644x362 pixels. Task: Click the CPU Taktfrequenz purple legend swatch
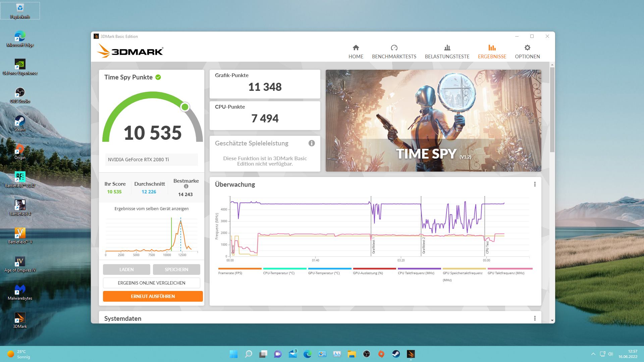pos(419,269)
